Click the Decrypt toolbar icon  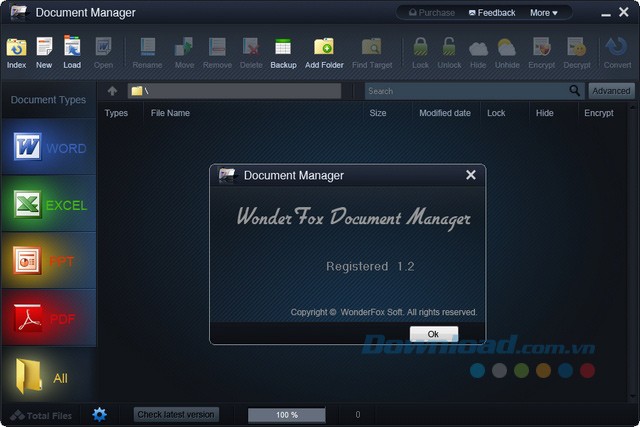pos(577,47)
